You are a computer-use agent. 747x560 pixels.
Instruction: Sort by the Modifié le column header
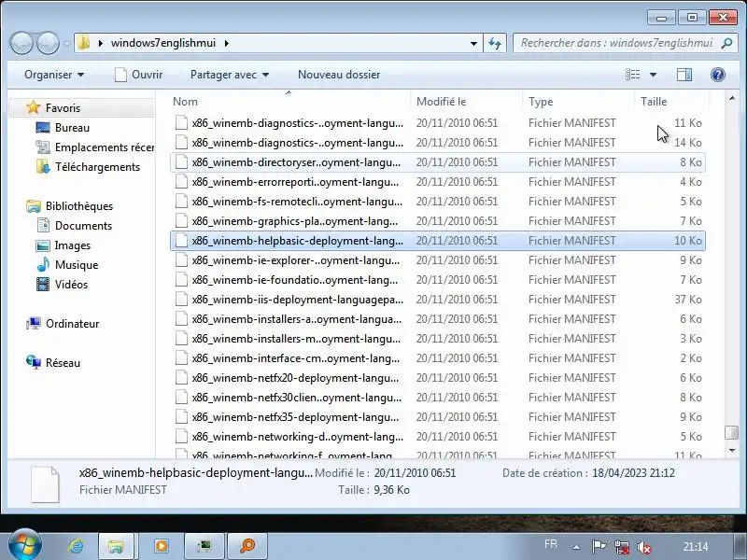pos(466,102)
